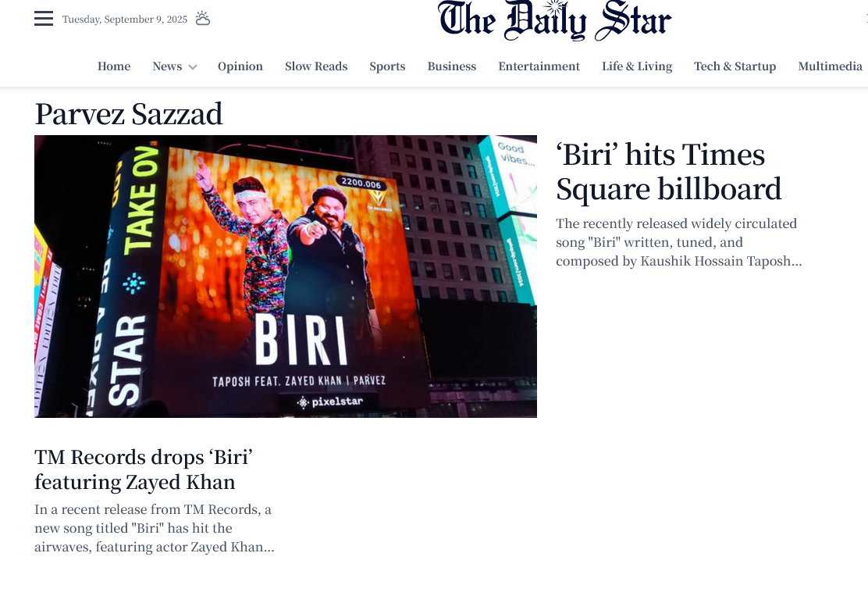Viewport: 868px width, 603px height.
Task: Click the Times Square billboard article summary
Action: [678, 242]
